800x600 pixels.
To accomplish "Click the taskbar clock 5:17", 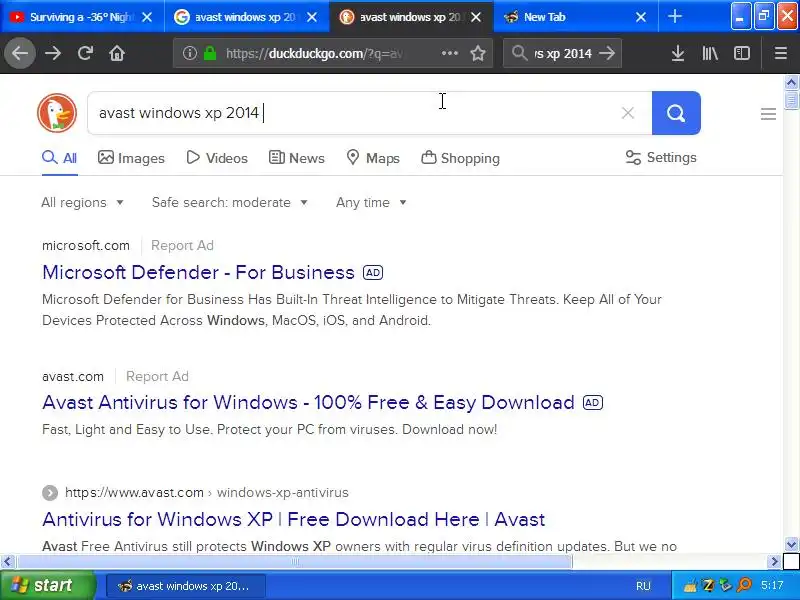I will [x=772, y=585].
